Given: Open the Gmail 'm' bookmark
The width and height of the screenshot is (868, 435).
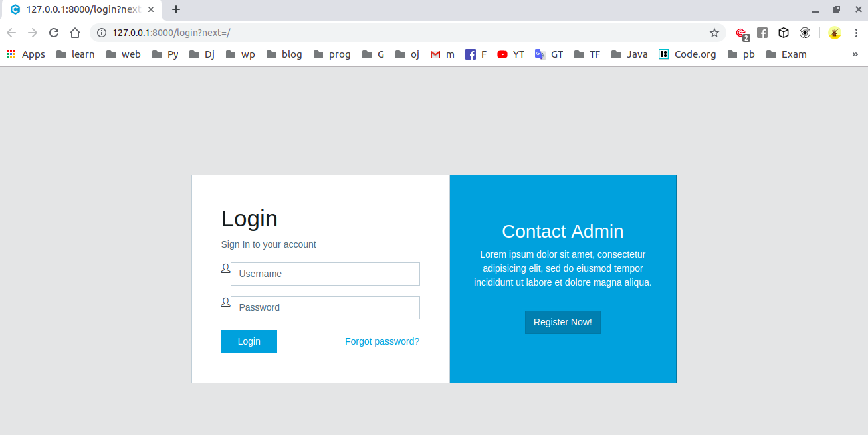Looking at the screenshot, I should [443, 54].
